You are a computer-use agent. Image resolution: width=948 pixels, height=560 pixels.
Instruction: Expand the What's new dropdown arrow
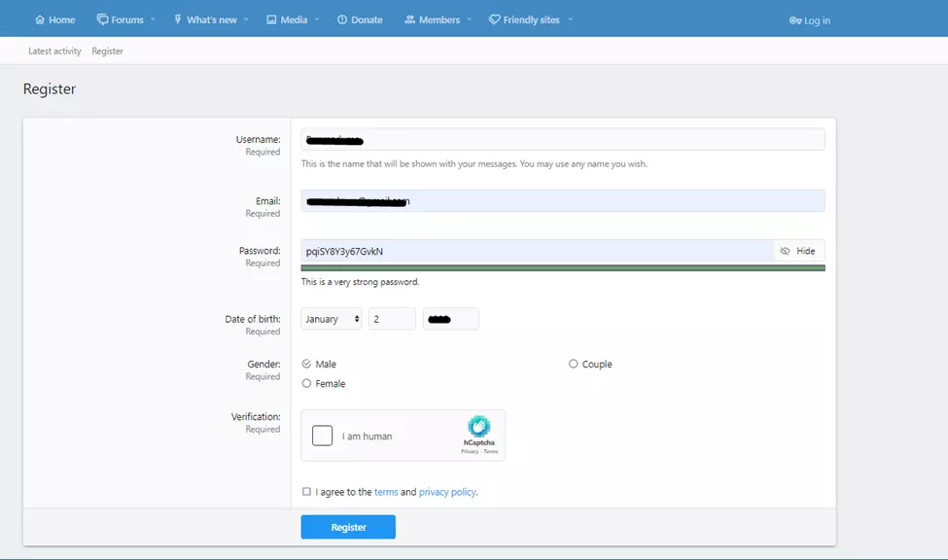point(246,20)
